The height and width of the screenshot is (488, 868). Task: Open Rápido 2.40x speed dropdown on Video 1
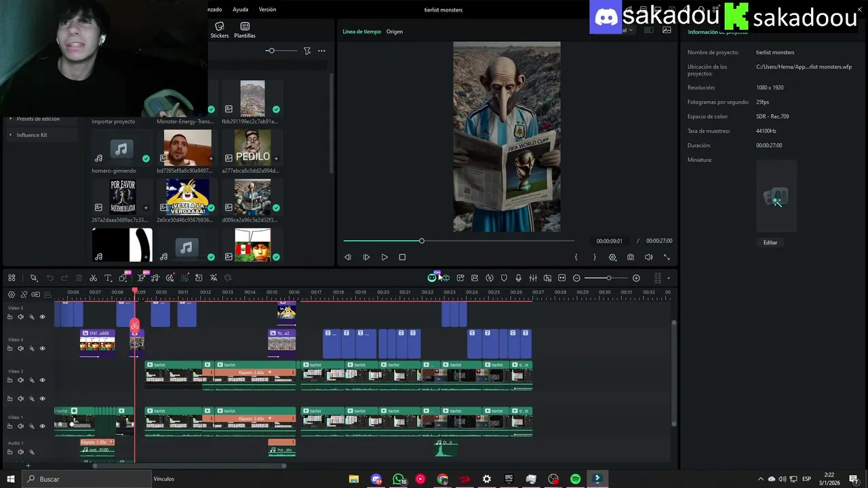point(270,419)
